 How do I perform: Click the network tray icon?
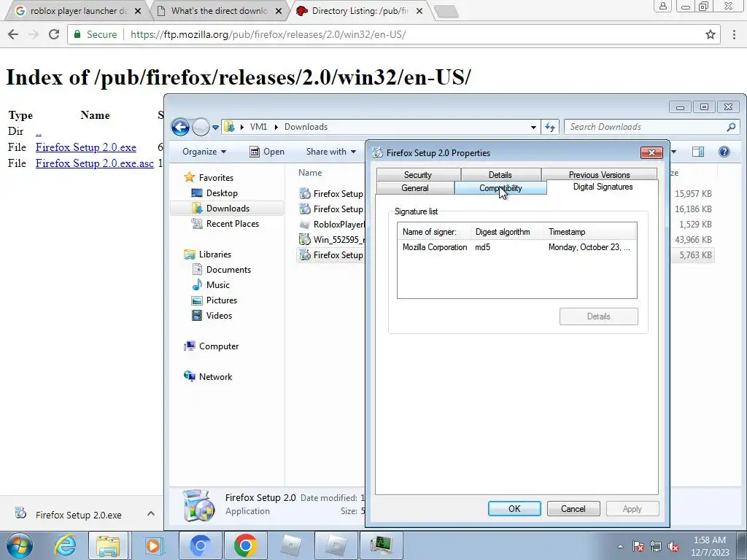coord(656,547)
